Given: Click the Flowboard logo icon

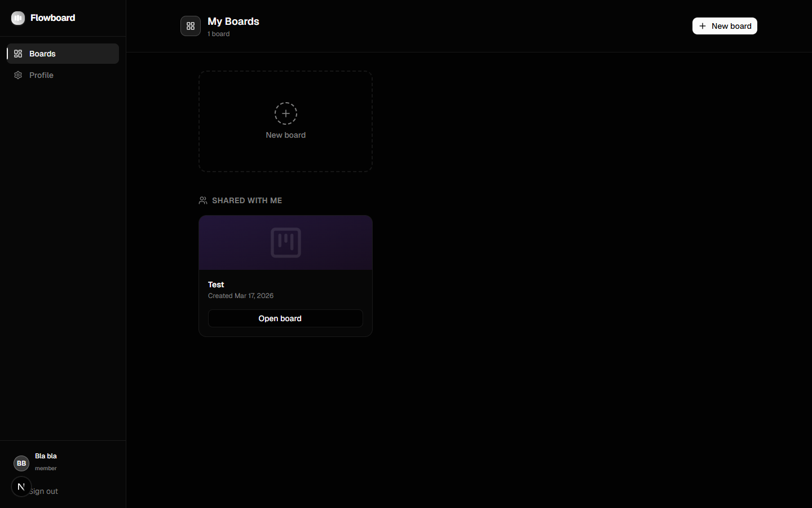Looking at the screenshot, I should (18, 18).
